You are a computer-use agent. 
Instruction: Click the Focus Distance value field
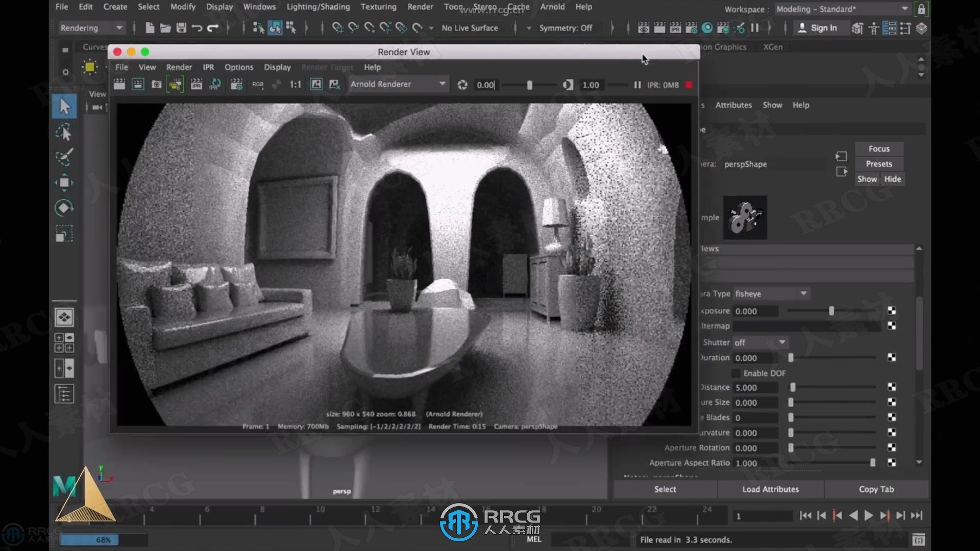755,388
